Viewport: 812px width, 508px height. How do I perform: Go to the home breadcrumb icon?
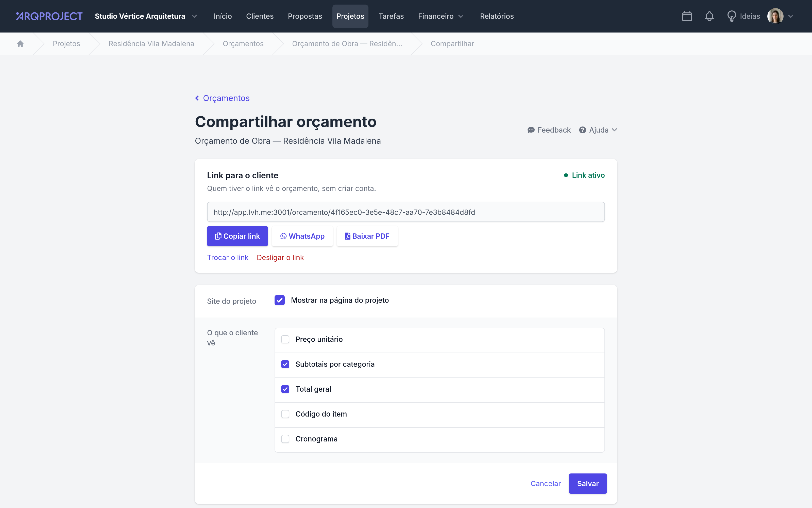coord(20,44)
